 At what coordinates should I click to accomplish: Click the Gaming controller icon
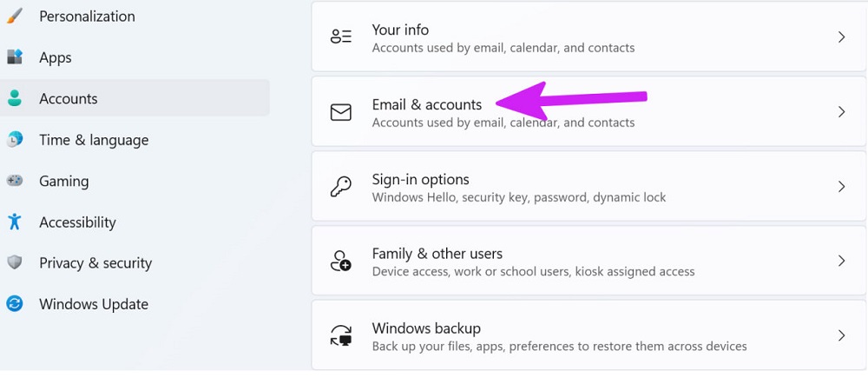click(x=14, y=181)
